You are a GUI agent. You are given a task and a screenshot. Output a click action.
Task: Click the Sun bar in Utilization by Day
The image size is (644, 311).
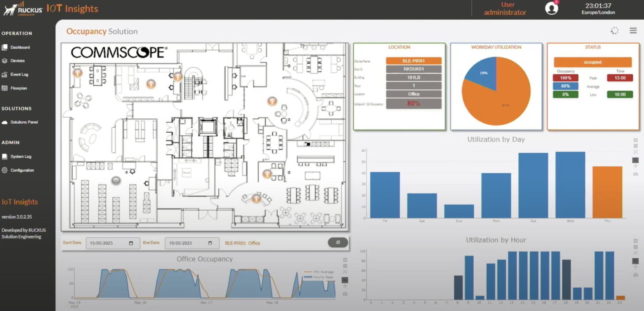click(x=459, y=211)
